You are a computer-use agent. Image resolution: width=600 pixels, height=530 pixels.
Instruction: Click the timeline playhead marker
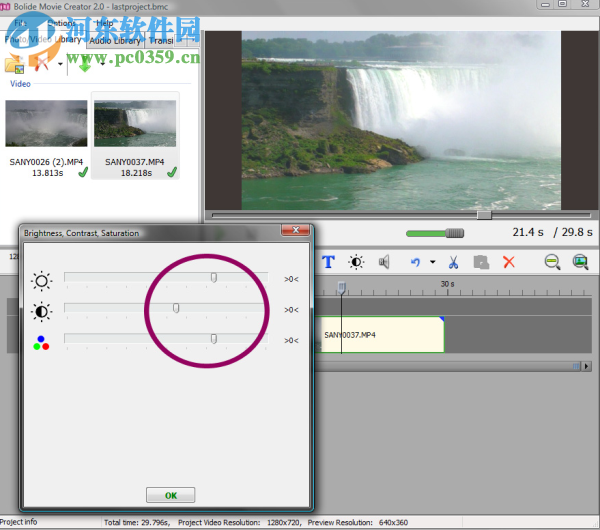tap(342, 287)
